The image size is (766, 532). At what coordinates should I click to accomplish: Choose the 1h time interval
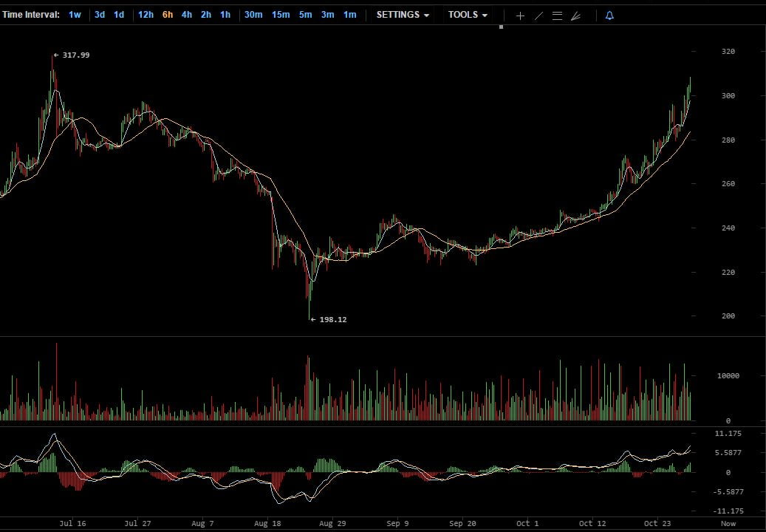coord(225,15)
